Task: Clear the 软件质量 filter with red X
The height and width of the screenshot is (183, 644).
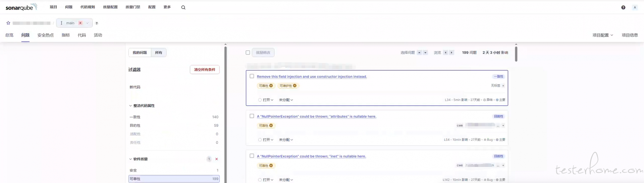Action: 216,159
